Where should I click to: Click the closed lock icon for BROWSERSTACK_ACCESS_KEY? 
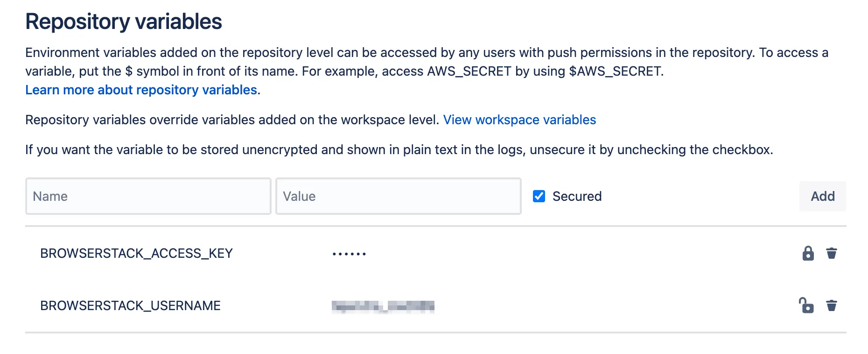[x=808, y=254]
